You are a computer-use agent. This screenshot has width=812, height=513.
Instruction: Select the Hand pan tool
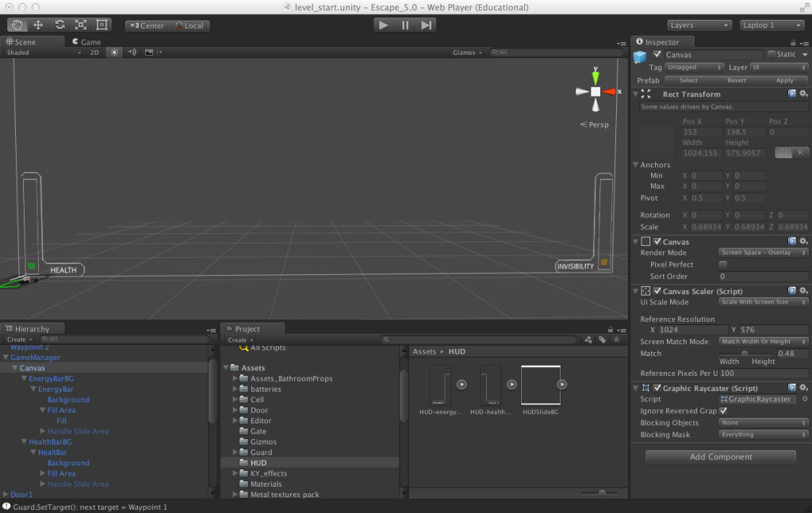[x=16, y=25]
